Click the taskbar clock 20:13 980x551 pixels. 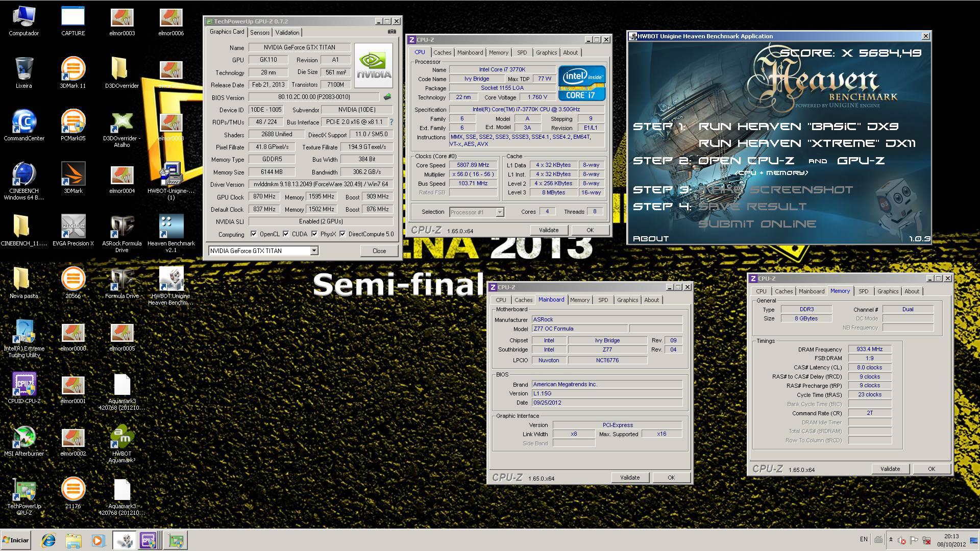tap(951, 536)
